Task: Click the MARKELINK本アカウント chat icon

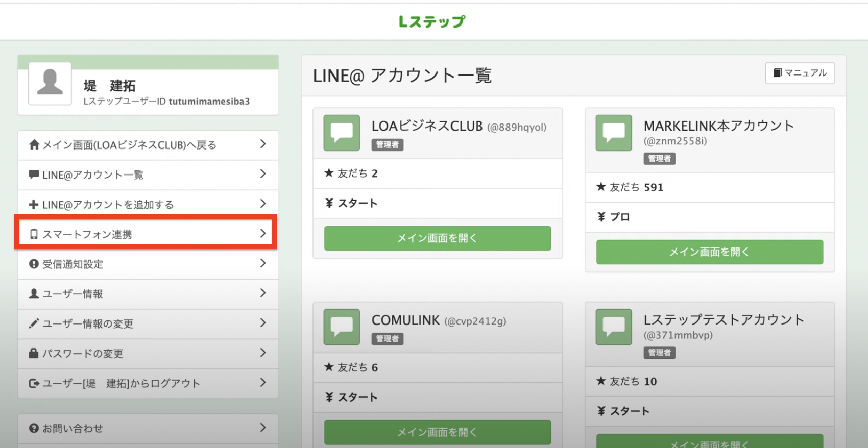Action: [x=614, y=133]
